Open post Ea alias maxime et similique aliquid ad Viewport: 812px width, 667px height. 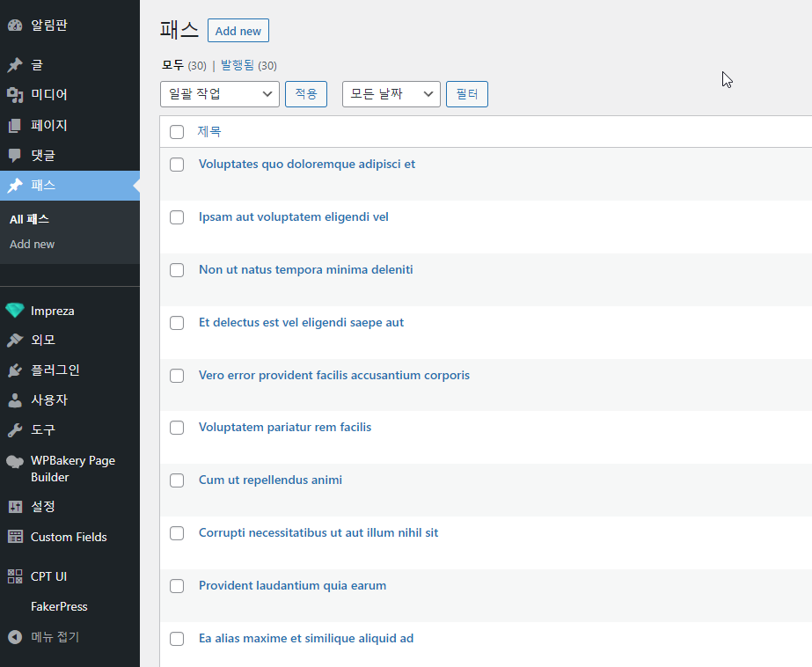(x=306, y=639)
